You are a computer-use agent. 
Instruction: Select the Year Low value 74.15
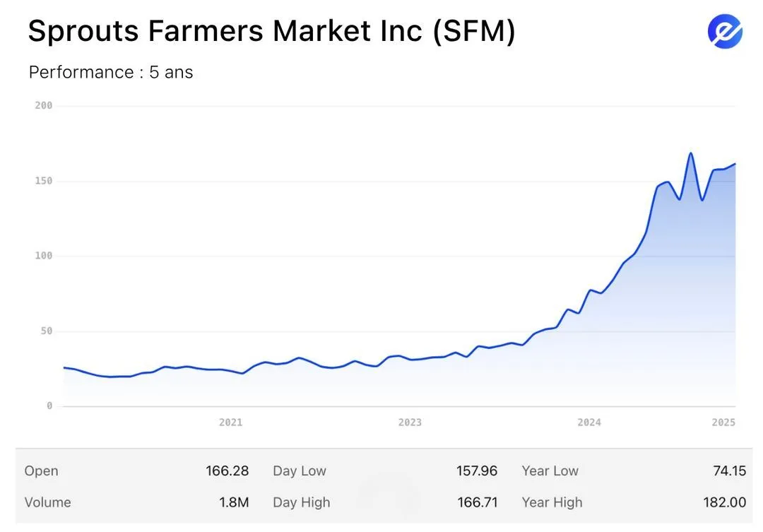(729, 471)
